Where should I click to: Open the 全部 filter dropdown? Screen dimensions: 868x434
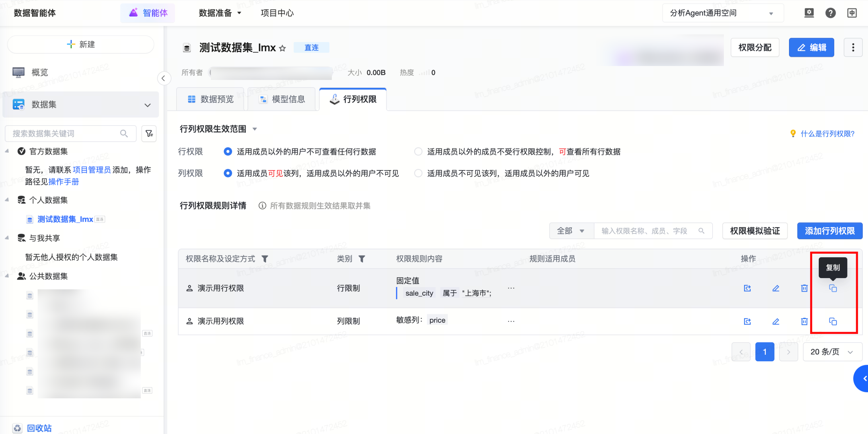(x=571, y=231)
